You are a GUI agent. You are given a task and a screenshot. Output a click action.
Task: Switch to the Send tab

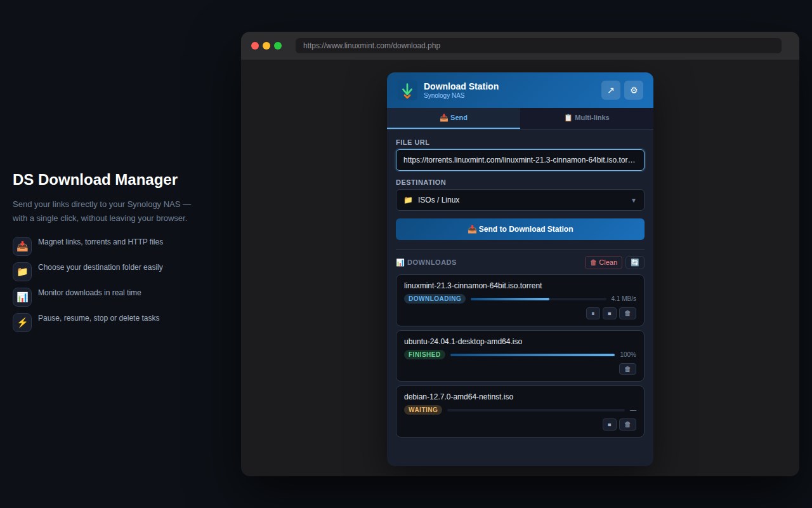click(454, 118)
